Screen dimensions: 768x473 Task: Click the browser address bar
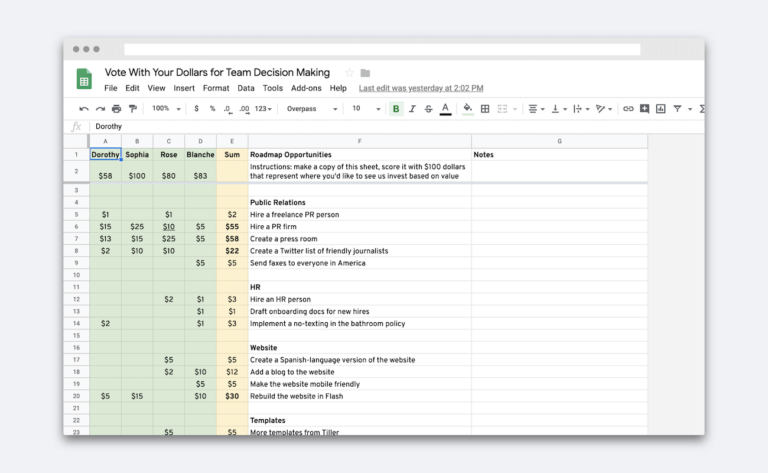coord(382,49)
